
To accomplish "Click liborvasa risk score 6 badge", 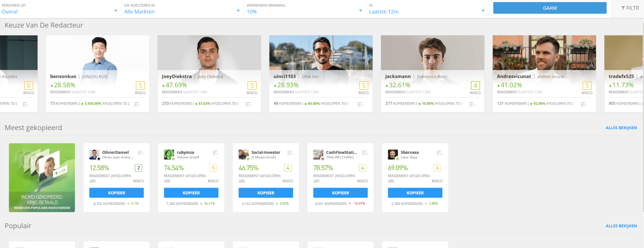I will click(x=437, y=168).
